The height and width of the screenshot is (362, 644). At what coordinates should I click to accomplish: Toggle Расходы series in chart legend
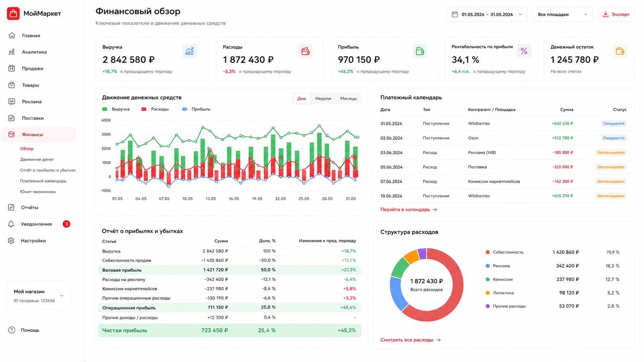[155, 109]
